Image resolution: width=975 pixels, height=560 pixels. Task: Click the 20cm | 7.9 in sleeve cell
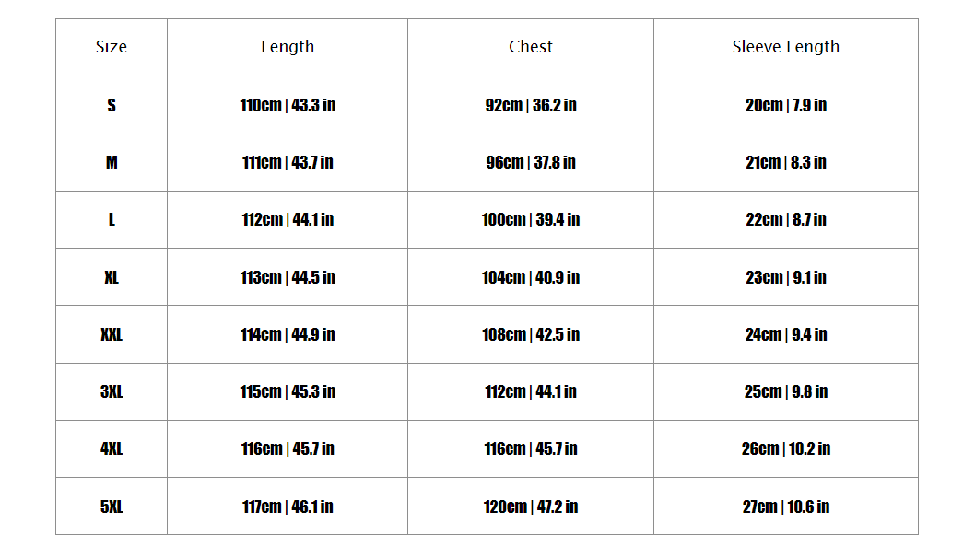click(x=786, y=105)
